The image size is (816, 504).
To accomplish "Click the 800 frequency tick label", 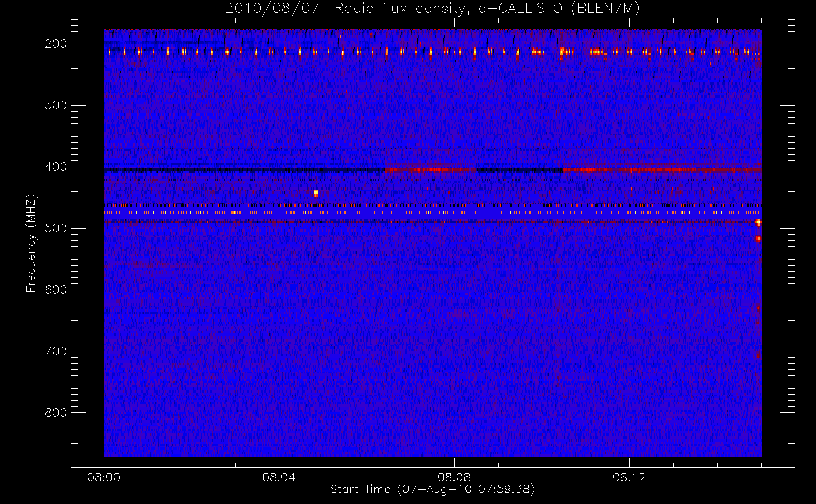I will 56,413.
